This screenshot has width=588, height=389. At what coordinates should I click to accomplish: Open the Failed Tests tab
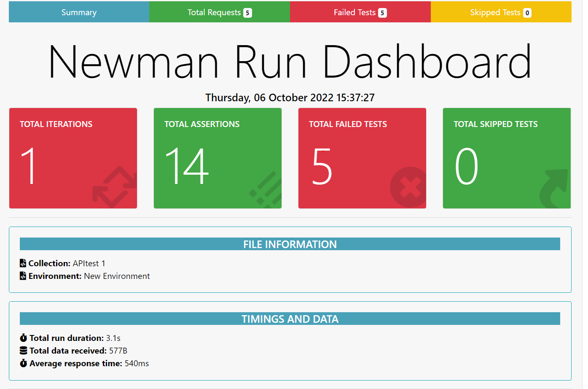pos(360,12)
